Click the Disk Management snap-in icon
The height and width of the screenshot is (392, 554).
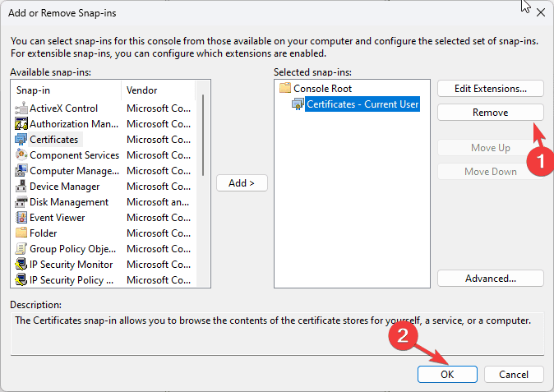pos(21,202)
